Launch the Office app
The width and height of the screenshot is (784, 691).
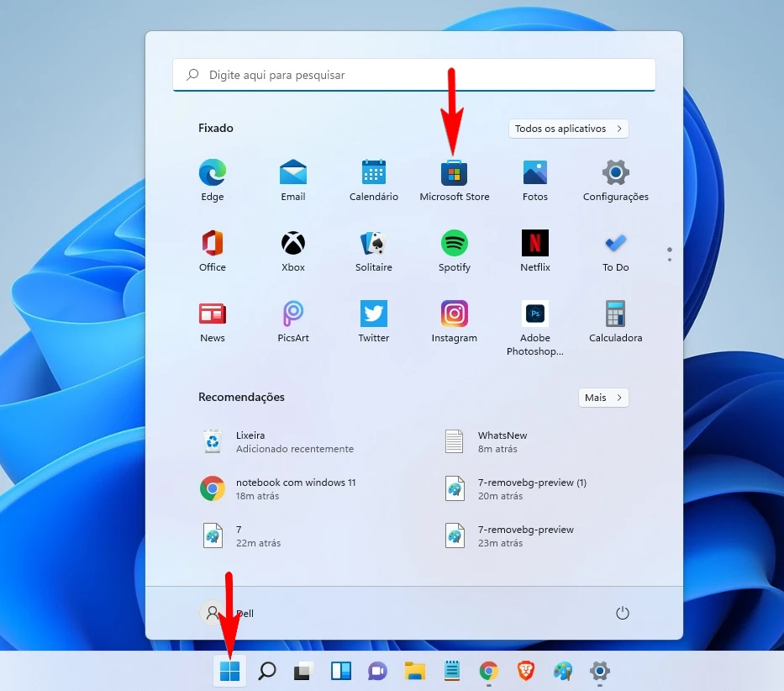tap(213, 251)
